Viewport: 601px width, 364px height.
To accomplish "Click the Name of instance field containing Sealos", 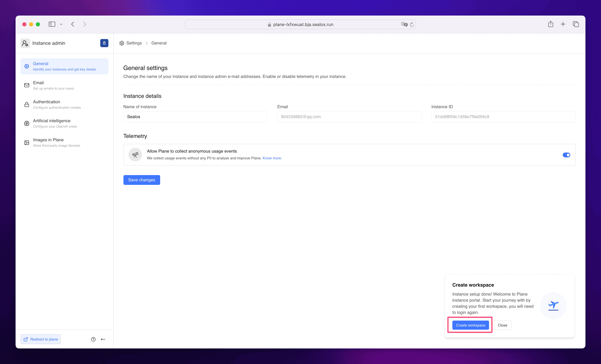I will click(x=195, y=117).
